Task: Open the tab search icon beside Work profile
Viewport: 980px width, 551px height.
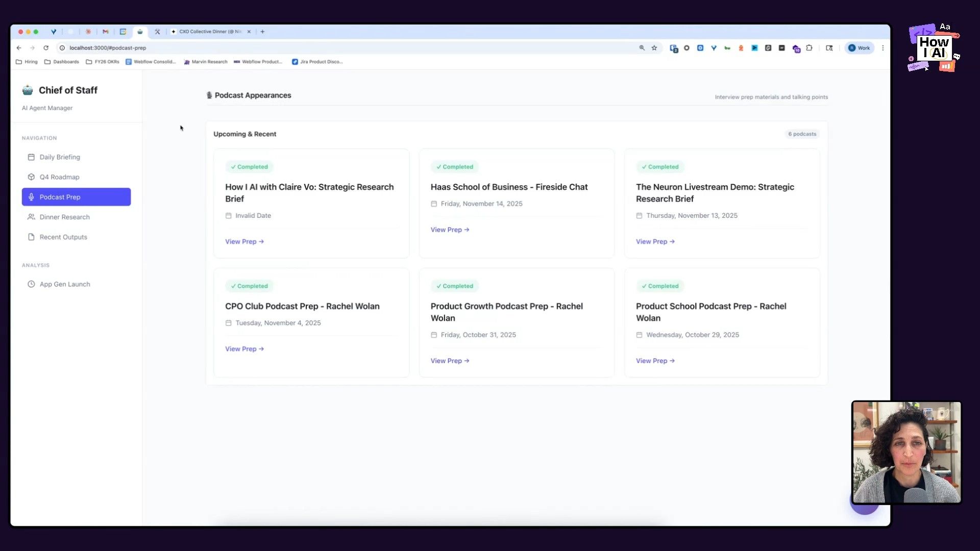Action: click(829, 48)
